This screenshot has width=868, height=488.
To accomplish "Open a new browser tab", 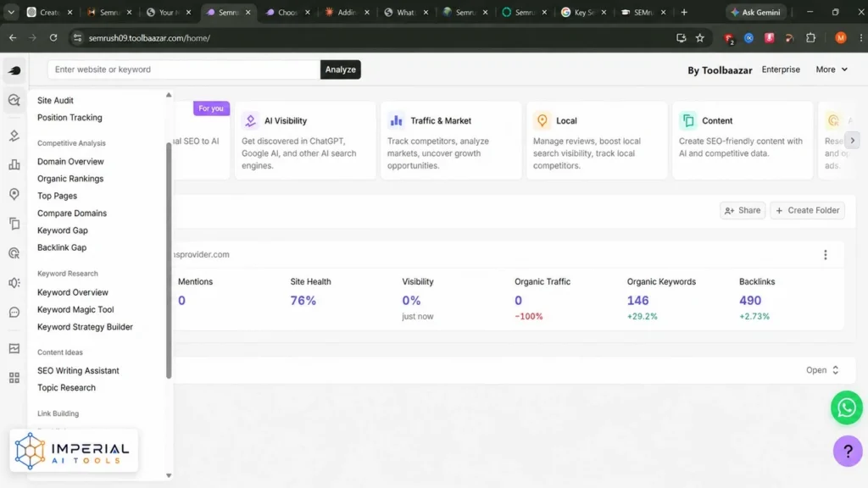I will tap(684, 12).
